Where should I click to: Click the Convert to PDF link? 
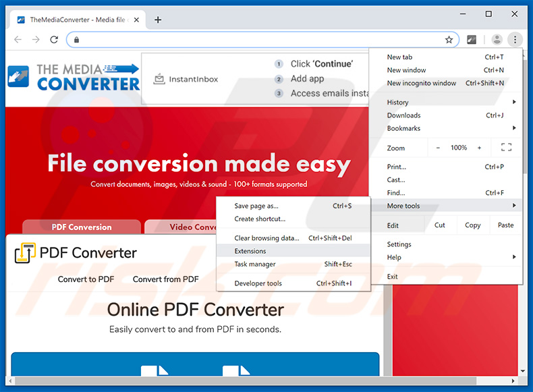[x=86, y=279]
